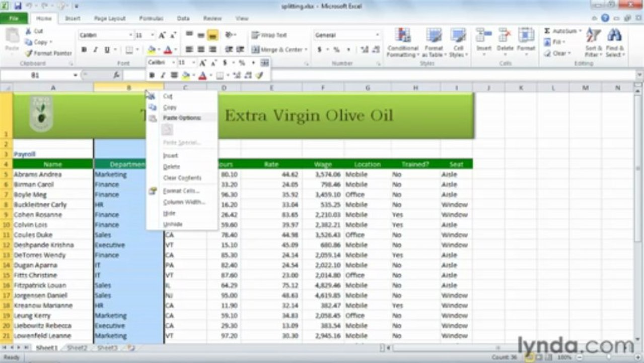The height and width of the screenshot is (363, 644).
Task: Toggle Wrap Text
Action: coord(269,35)
